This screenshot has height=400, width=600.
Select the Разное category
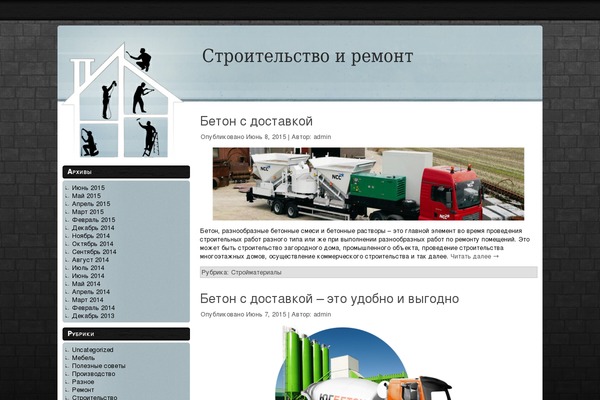(83, 382)
